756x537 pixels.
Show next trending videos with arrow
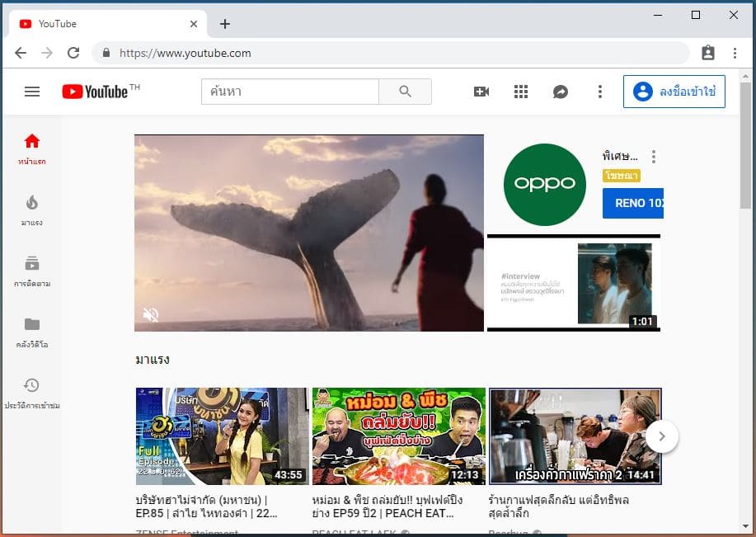[662, 436]
